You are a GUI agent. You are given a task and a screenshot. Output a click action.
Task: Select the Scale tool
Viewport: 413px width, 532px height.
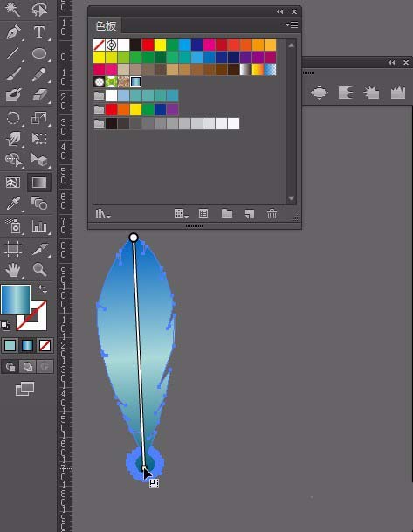point(39,119)
